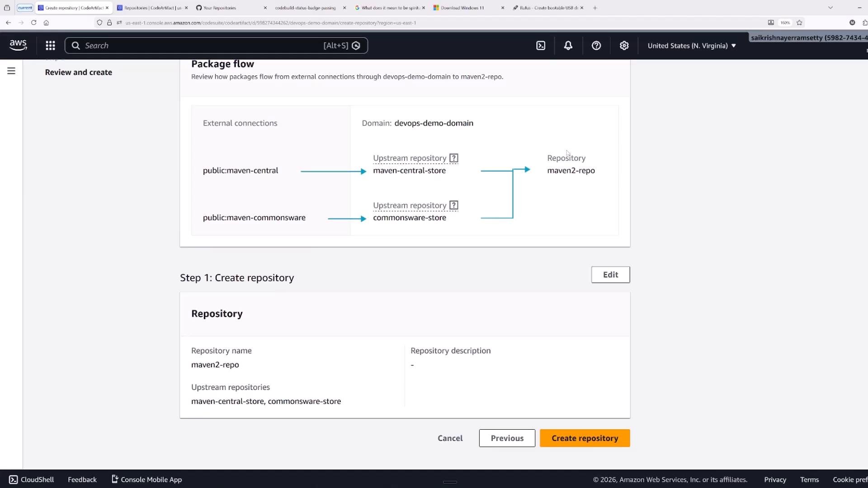Switch to Download Windows 11 tab

coord(468,8)
